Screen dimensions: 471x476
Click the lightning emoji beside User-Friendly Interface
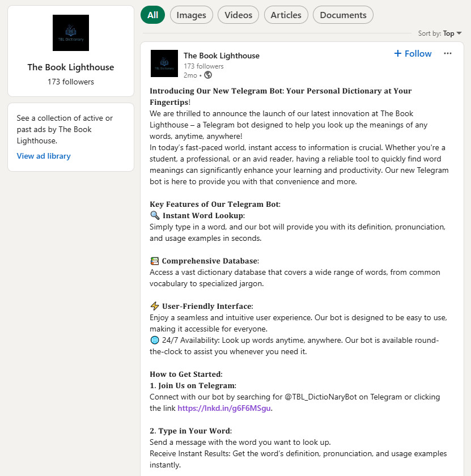155,306
